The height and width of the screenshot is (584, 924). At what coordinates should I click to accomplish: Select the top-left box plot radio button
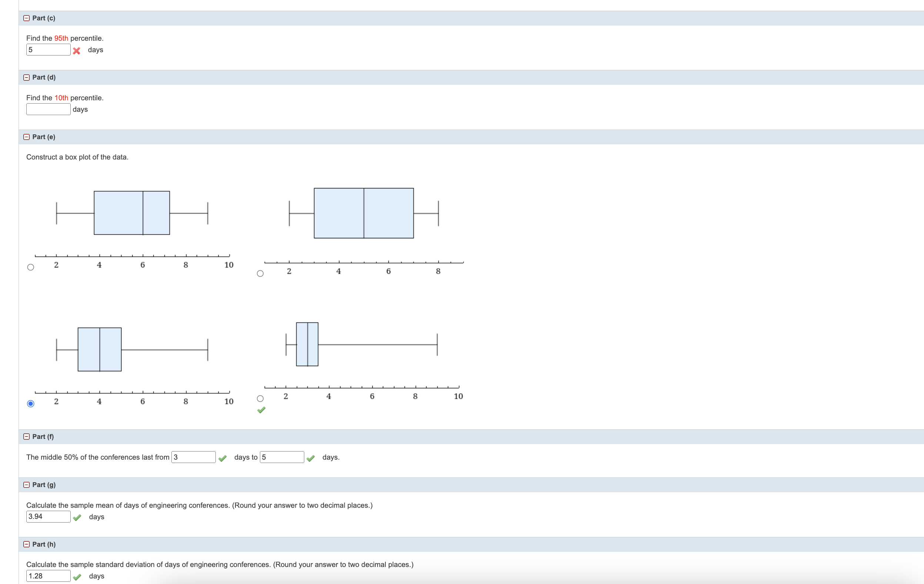click(31, 267)
